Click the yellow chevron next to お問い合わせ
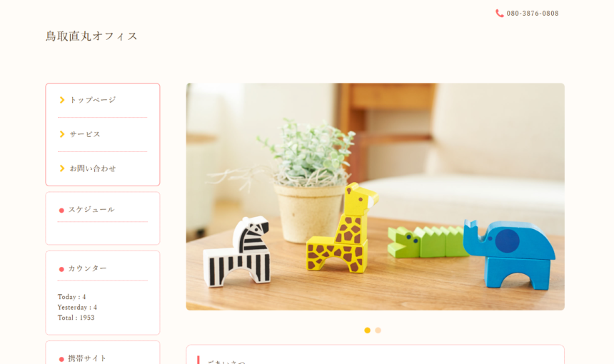This screenshot has width=614, height=364. pos(62,168)
